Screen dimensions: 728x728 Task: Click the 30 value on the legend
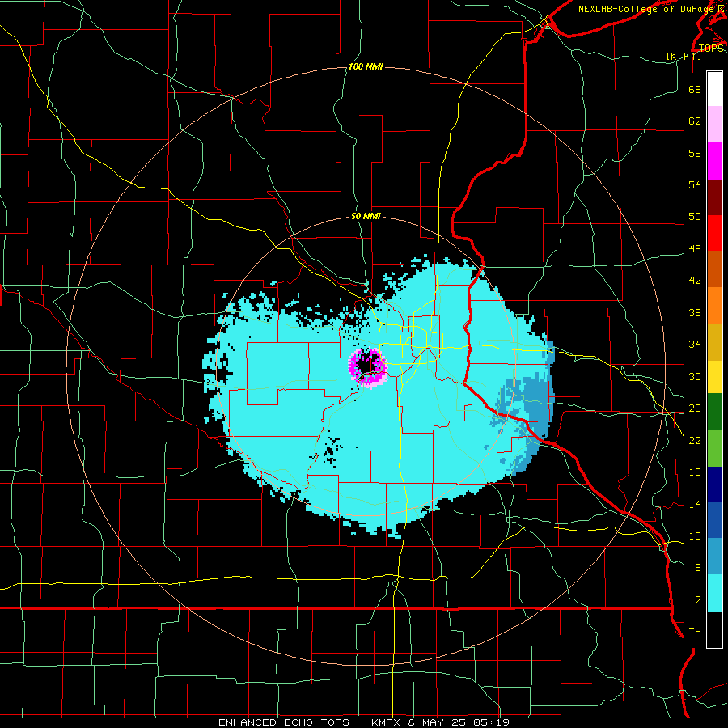[695, 376]
